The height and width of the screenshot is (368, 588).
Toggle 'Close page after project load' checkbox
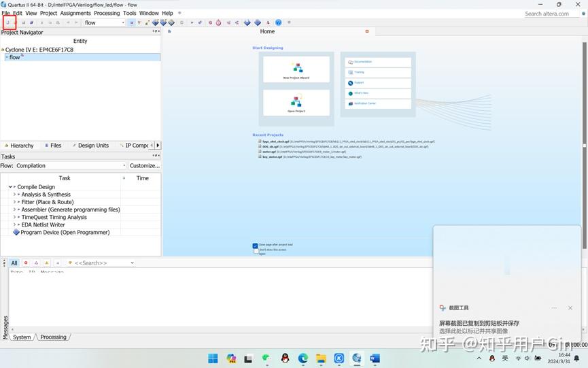pyautogui.click(x=255, y=246)
